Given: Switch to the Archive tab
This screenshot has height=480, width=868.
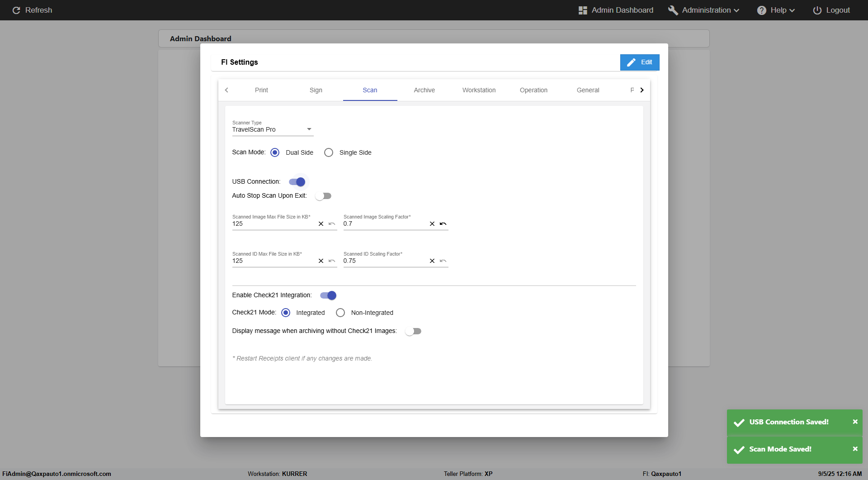Looking at the screenshot, I should click(x=424, y=90).
